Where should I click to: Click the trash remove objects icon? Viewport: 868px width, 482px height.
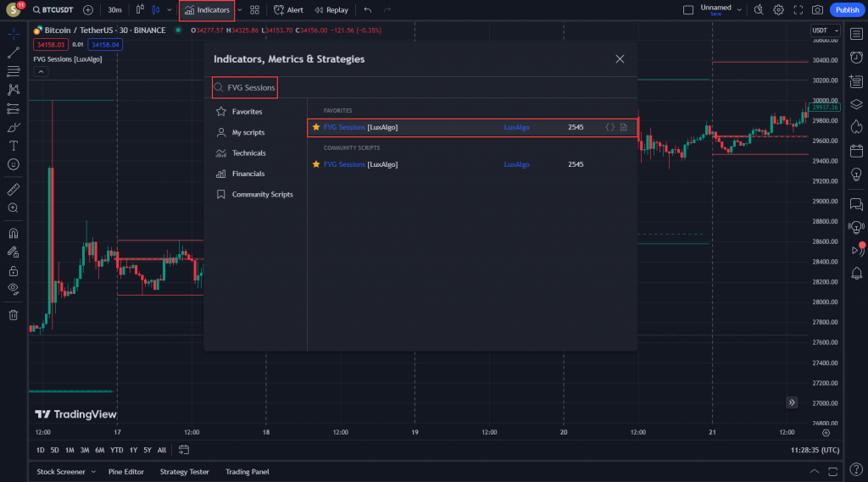pos(13,315)
